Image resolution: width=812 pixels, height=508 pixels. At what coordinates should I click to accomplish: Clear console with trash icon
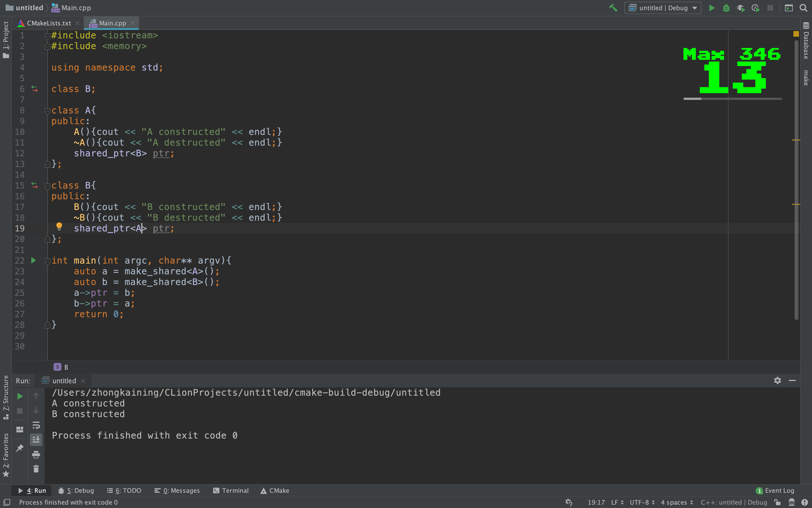[36, 469]
